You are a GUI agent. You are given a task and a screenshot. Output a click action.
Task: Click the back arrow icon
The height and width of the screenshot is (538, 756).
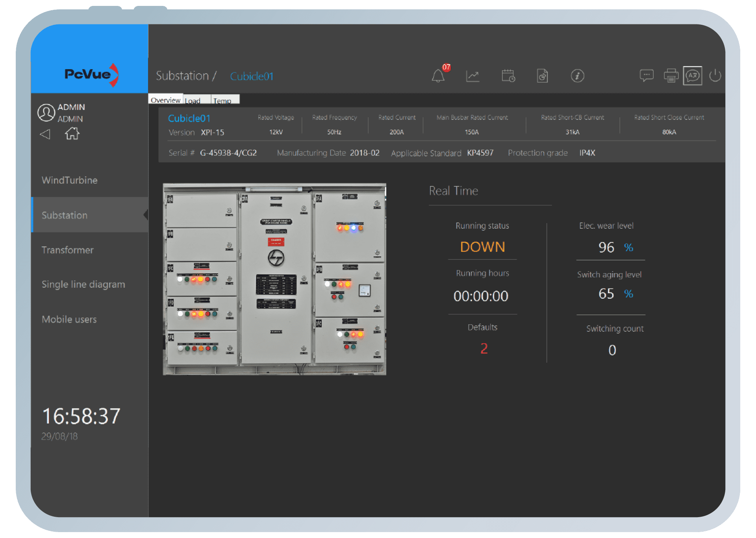pyautogui.click(x=45, y=134)
